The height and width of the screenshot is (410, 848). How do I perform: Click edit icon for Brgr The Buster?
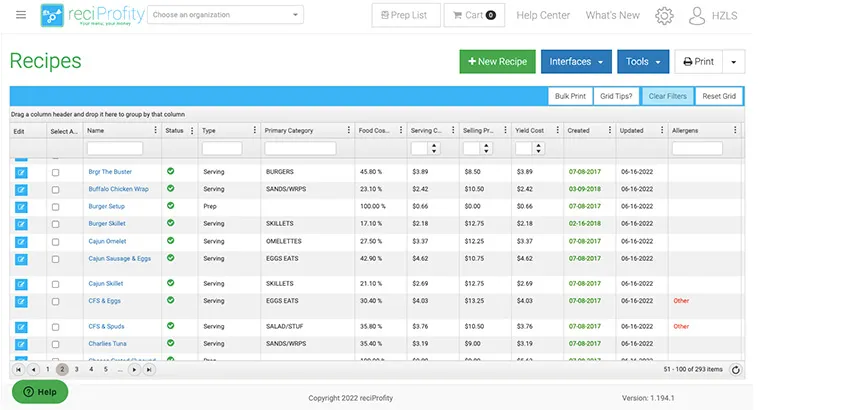click(x=21, y=172)
